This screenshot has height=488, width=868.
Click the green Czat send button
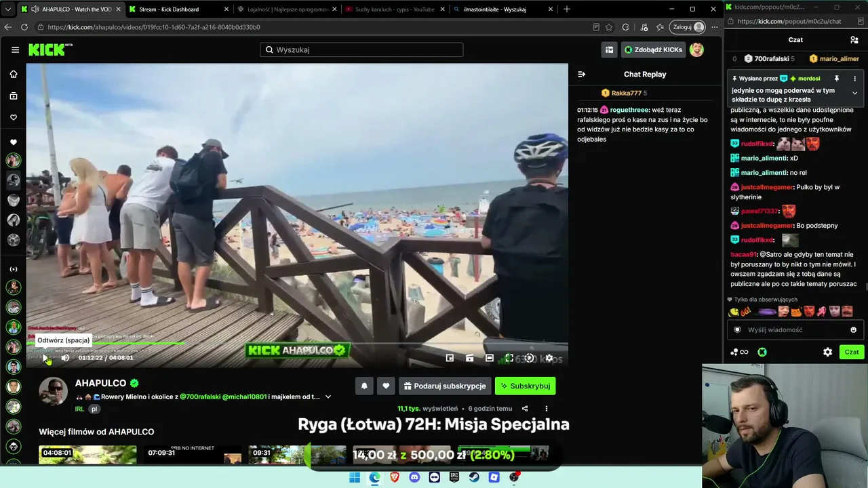852,352
